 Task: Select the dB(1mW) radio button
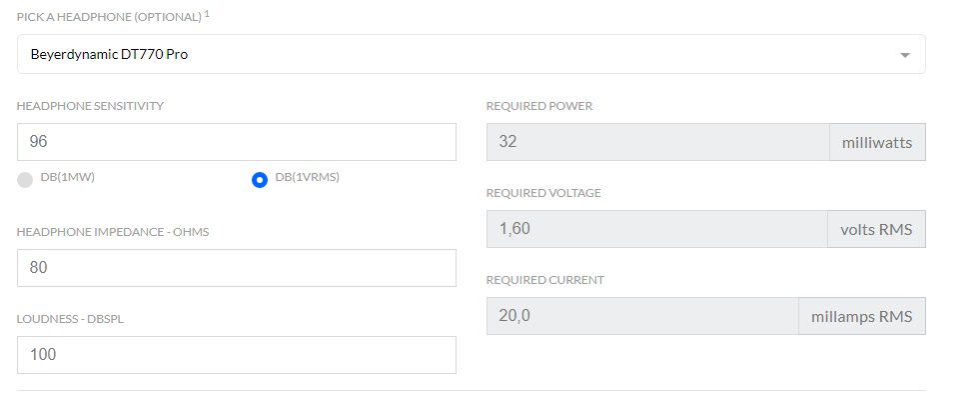click(x=25, y=180)
